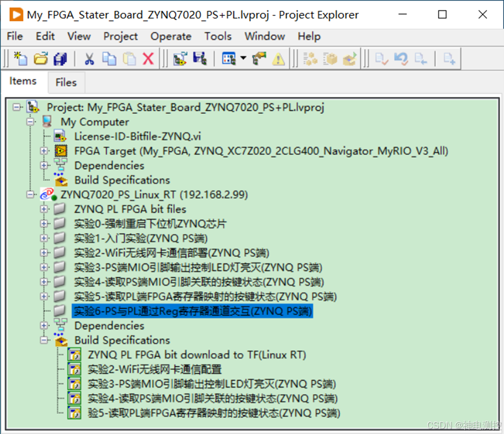The height and width of the screenshot is (434, 504).
Task: Select folder 实验2-WiFi无线网卡通信部署
Action: 171,253
